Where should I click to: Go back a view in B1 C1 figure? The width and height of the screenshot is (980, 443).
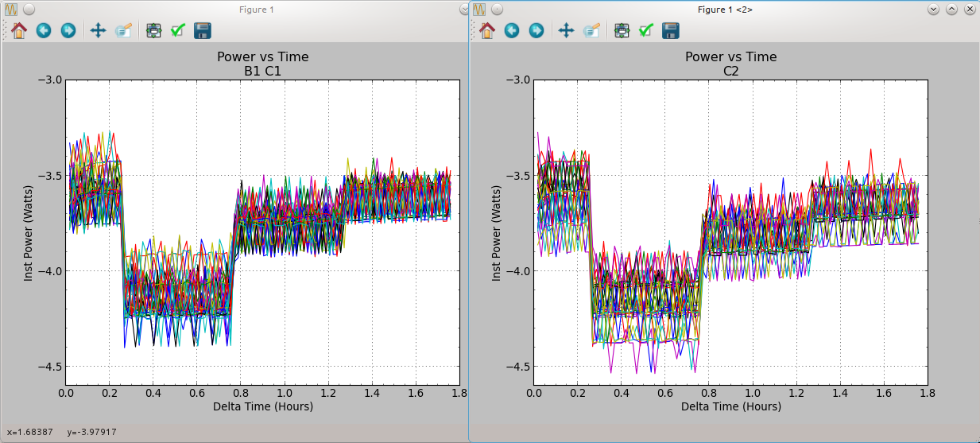[x=44, y=31]
